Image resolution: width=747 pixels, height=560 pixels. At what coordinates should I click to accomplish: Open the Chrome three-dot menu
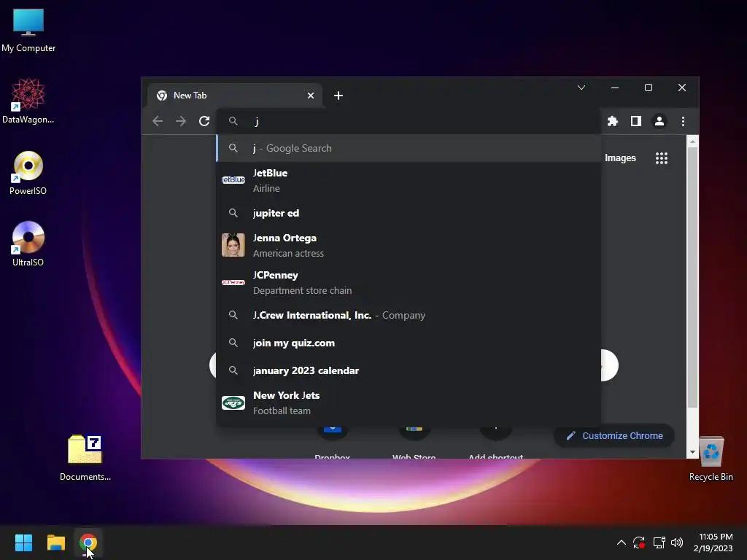pos(683,121)
